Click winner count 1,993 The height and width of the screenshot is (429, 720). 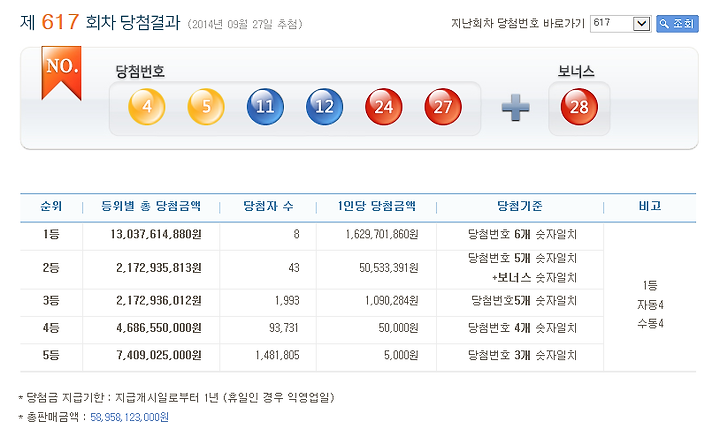pyautogui.click(x=287, y=300)
